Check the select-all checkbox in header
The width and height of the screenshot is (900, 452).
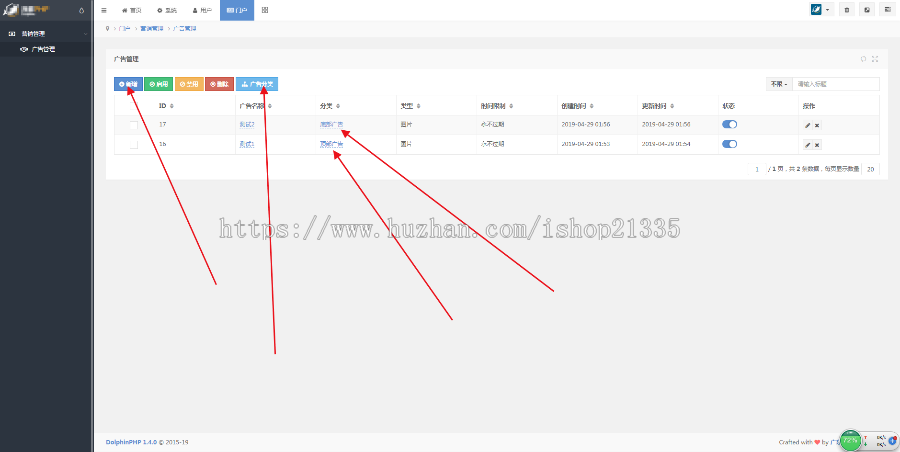click(x=133, y=106)
